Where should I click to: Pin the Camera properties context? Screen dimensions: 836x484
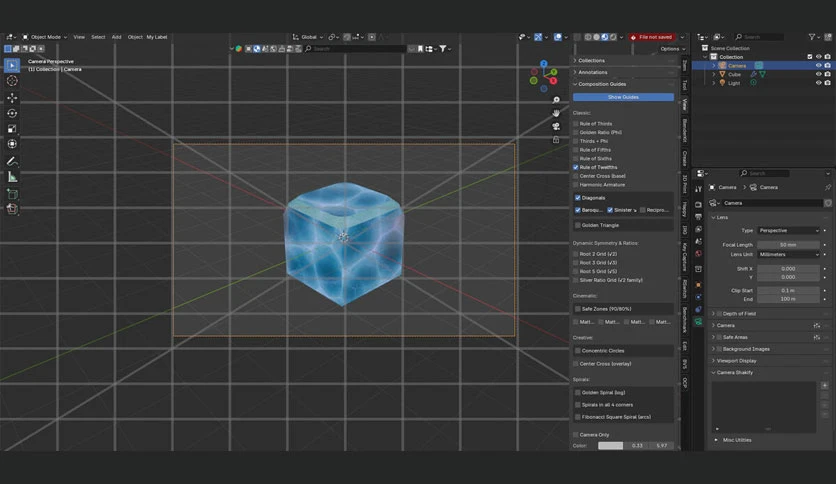[827, 188]
